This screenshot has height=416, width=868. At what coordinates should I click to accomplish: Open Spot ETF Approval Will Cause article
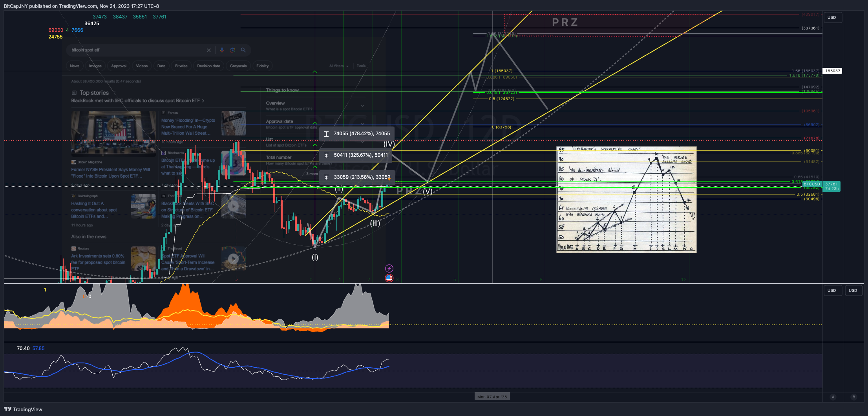pyautogui.click(x=188, y=262)
